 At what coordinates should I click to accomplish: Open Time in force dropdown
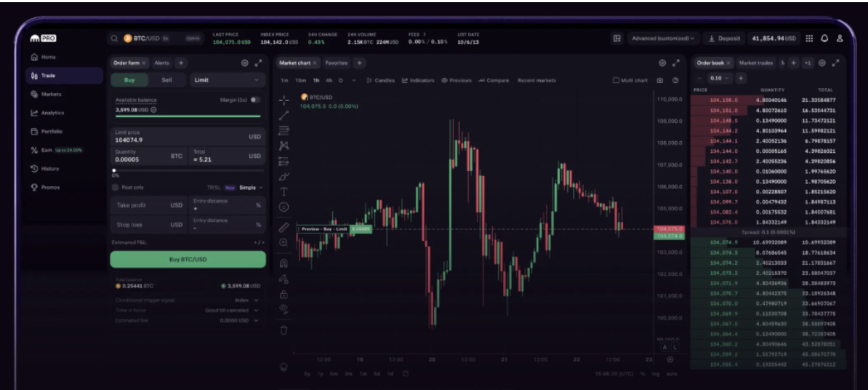(232, 310)
